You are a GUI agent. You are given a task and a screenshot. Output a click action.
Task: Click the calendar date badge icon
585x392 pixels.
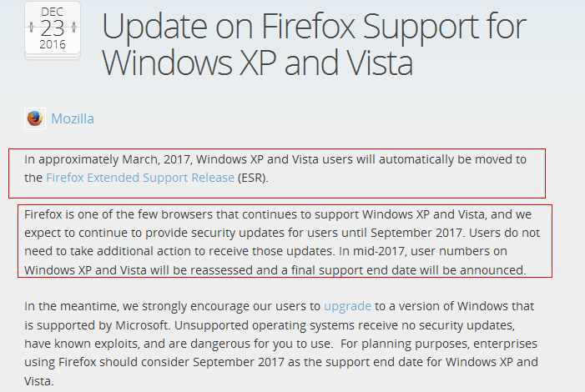tap(53, 31)
